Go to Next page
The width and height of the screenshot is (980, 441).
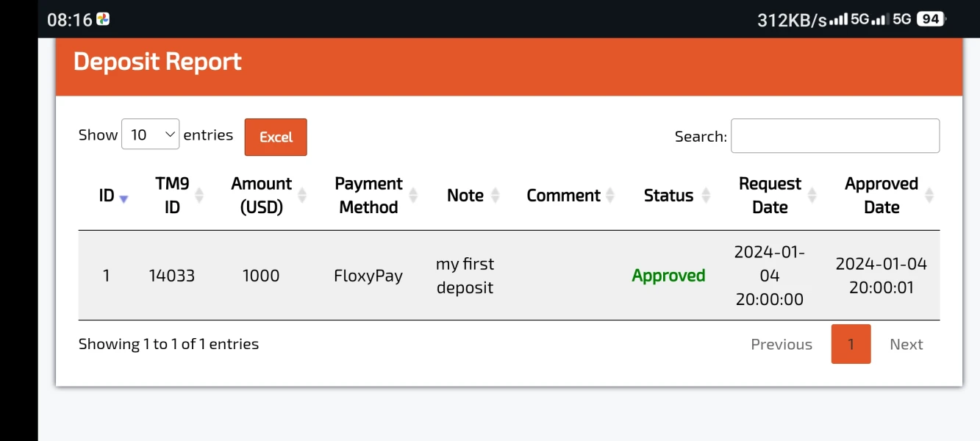tap(906, 344)
